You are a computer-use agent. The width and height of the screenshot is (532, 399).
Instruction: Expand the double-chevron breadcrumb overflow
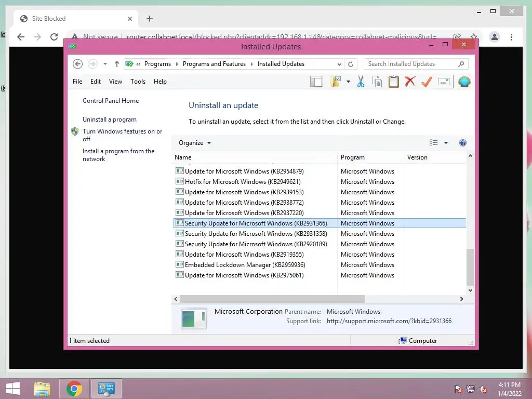[138, 64]
